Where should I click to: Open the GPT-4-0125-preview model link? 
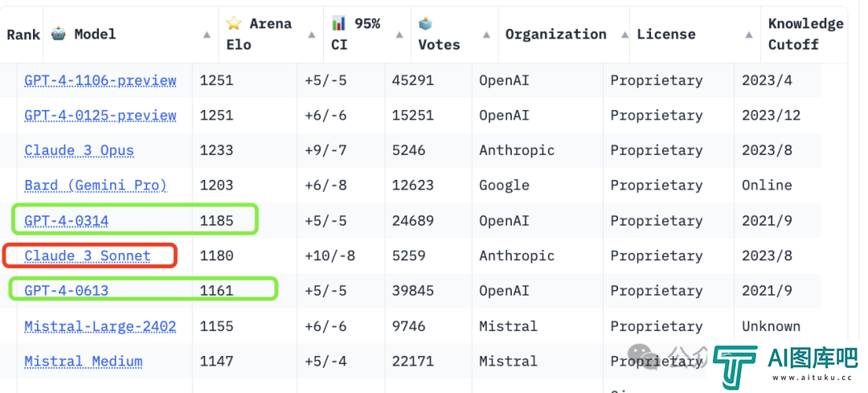pyautogui.click(x=100, y=116)
